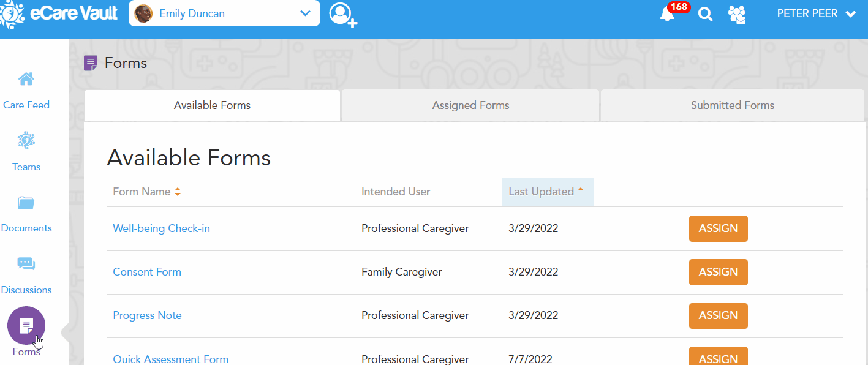The image size is (868, 365).
Task: Assign the Consent Form
Action: tap(718, 272)
